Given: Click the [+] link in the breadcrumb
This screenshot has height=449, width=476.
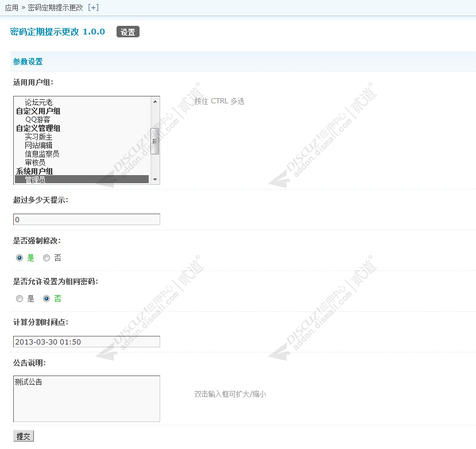Looking at the screenshot, I should [x=93, y=7].
